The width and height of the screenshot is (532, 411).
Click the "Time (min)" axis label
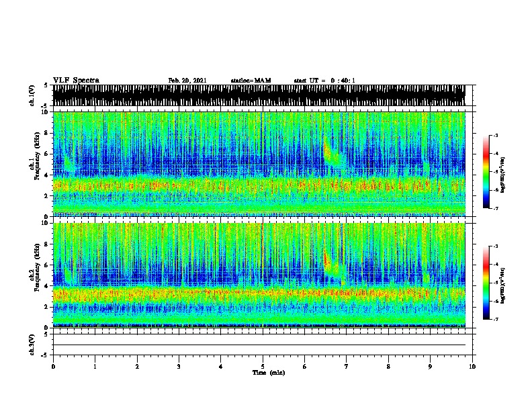tap(269, 373)
